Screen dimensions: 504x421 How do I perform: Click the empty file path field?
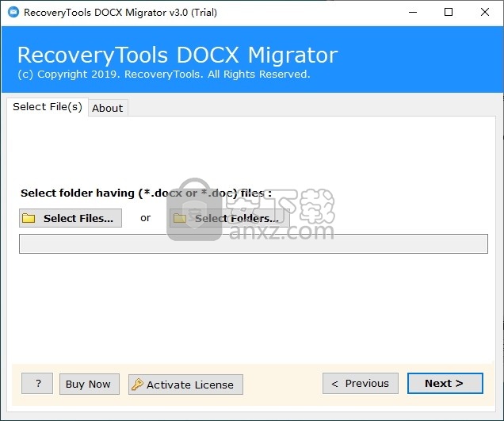coord(254,243)
